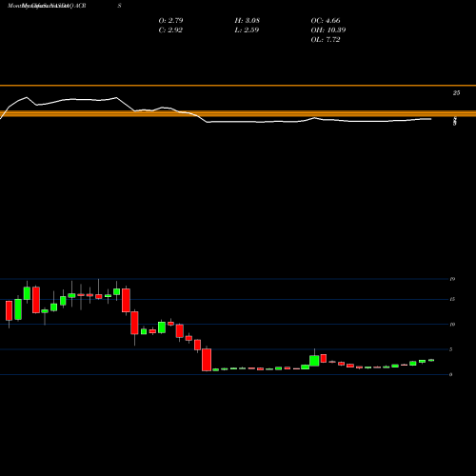Click the '0' price axis label
Screen dimensions: 476x476
point(451,374)
